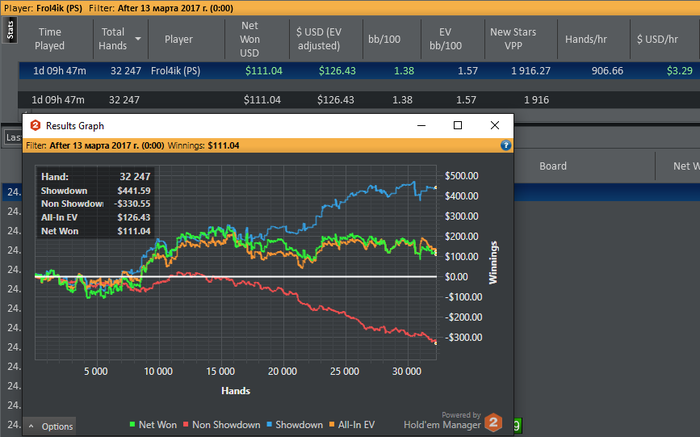This screenshot has height=437, width=700.
Task: Sort by the Hands/hr column header
Action: click(586, 39)
